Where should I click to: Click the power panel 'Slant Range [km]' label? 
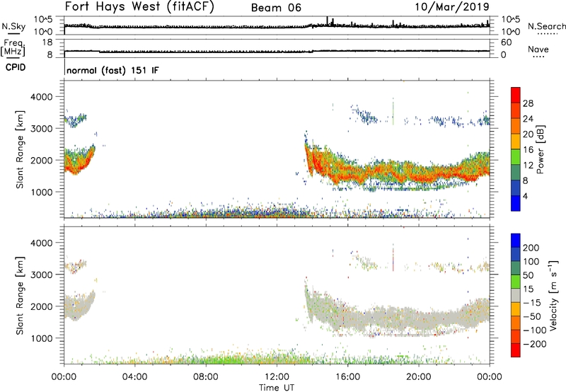tap(20, 150)
